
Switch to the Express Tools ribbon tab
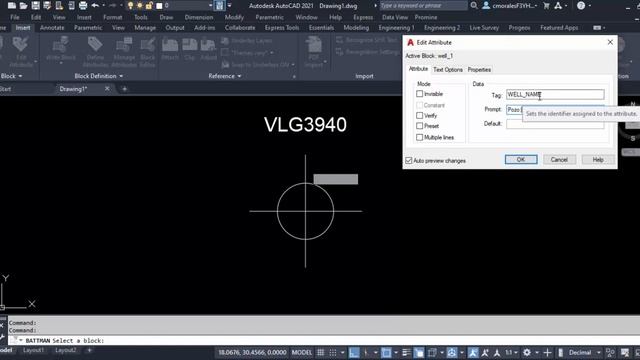[282, 27]
